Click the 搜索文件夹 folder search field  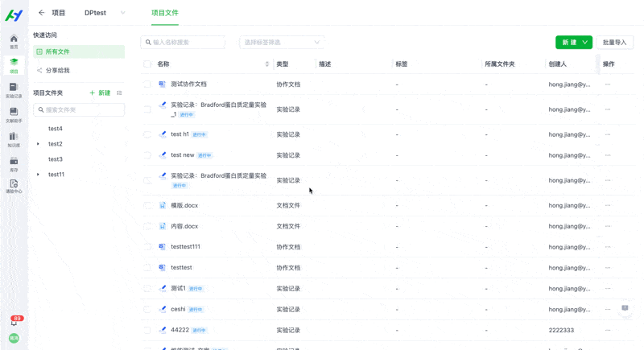[79, 110]
